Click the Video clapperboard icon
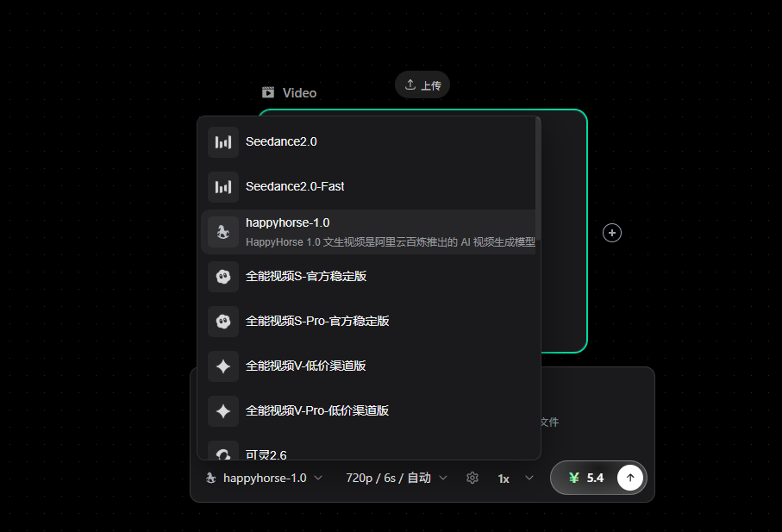The height and width of the screenshot is (532, 782). tap(267, 92)
